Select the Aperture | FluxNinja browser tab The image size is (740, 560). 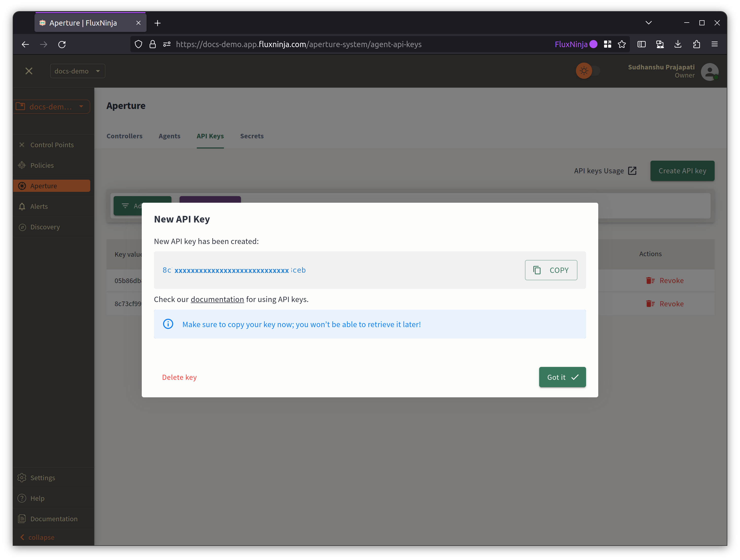tap(90, 23)
